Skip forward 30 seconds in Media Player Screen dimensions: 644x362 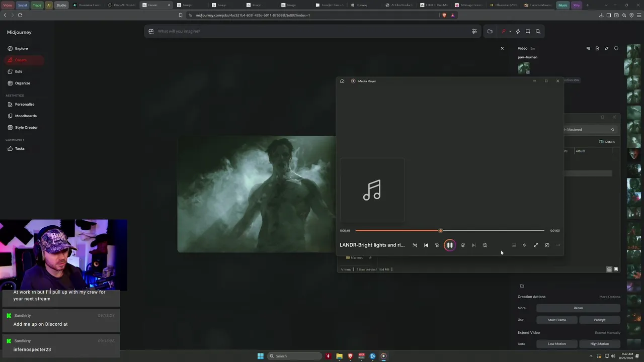pos(463,245)
